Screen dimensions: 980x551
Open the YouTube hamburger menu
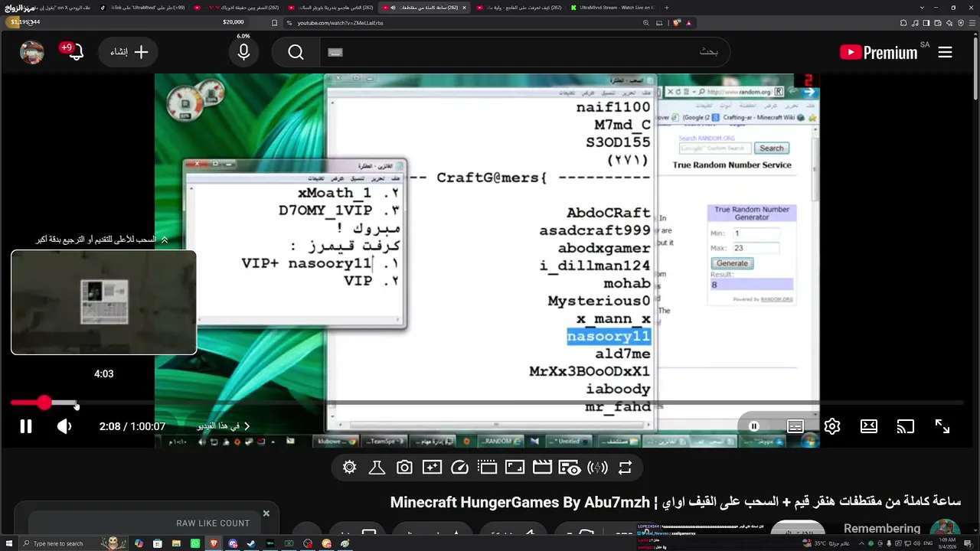(945, 52)
